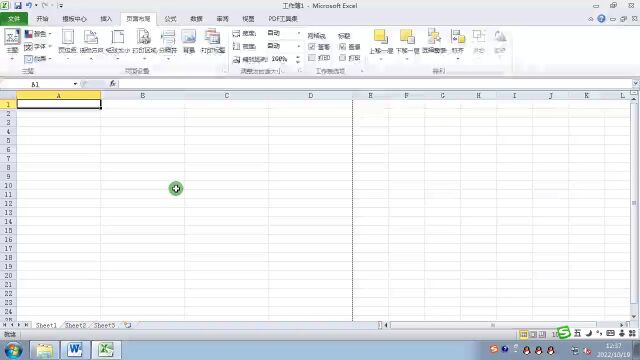Click the Paper Size icon (纸张大小)
Viewport: 640px width, 360px height.
point(118,42)
